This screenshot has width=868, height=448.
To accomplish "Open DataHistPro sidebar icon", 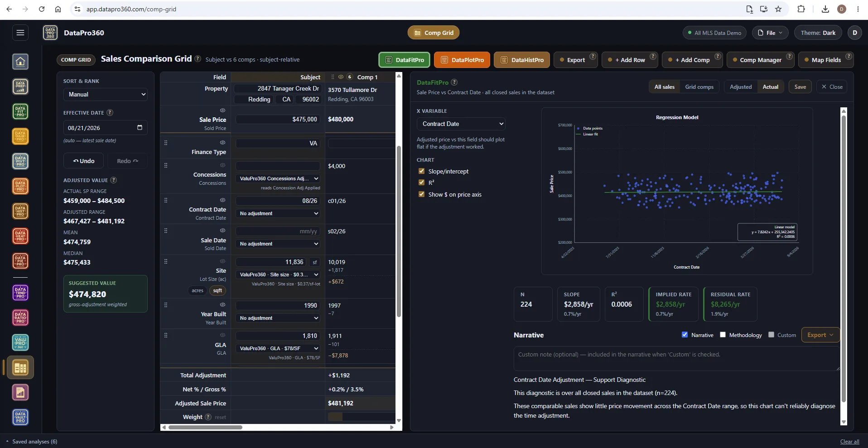I will (x=20, y=211).
